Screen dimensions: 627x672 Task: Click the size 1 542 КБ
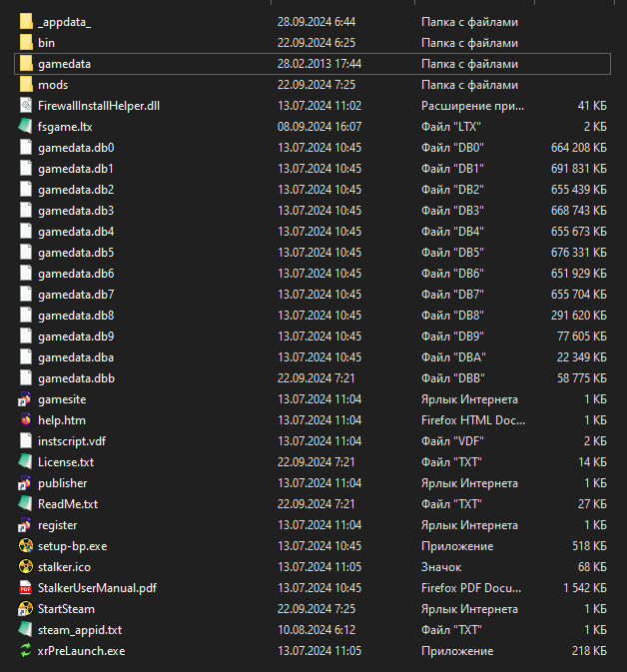coord(585,588)
